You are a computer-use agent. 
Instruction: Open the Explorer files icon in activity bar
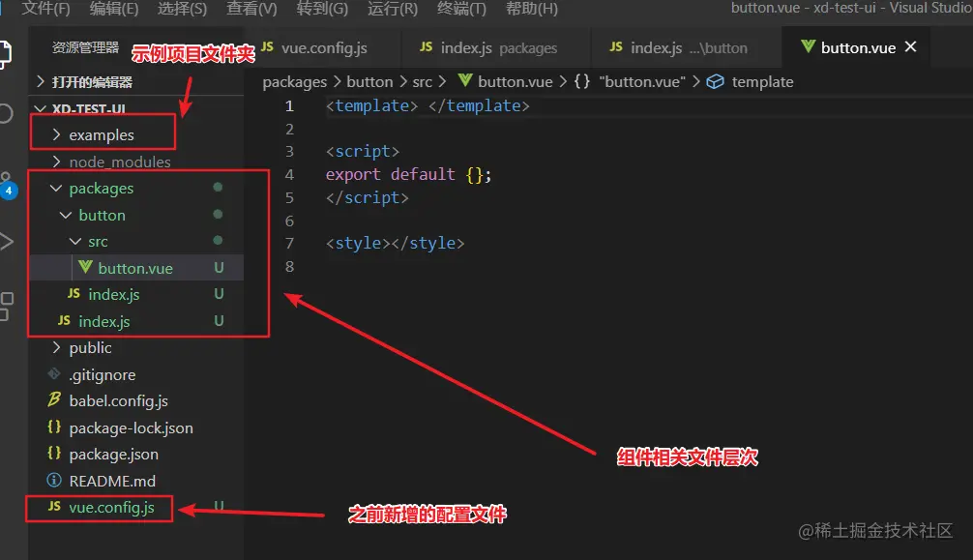[x=5, y=54]
